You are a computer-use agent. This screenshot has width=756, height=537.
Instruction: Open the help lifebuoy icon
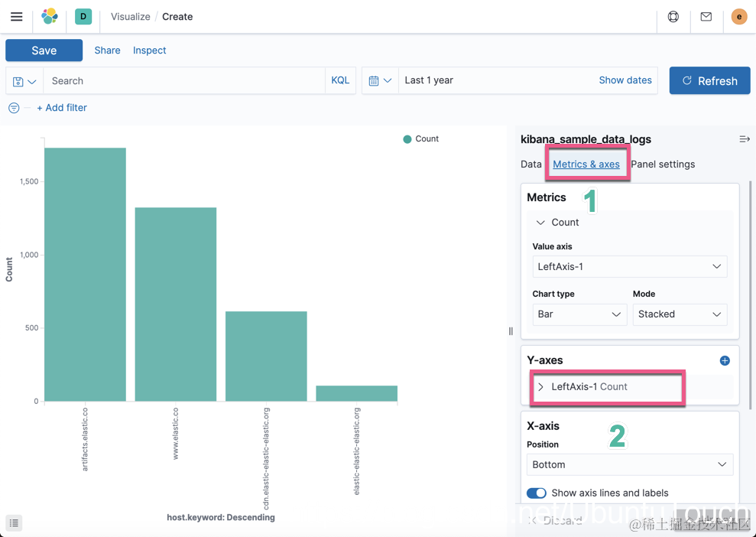coord(673,16)
